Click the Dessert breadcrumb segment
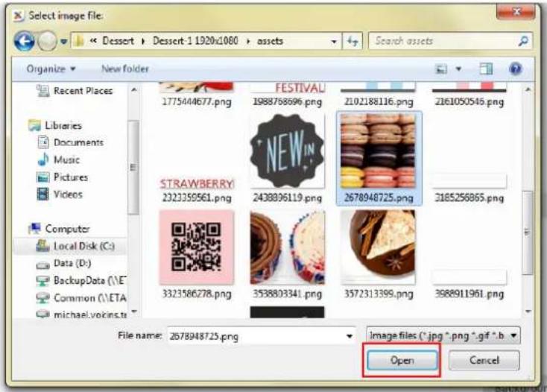This screenshot has height=392, width=547. (118, 41)
